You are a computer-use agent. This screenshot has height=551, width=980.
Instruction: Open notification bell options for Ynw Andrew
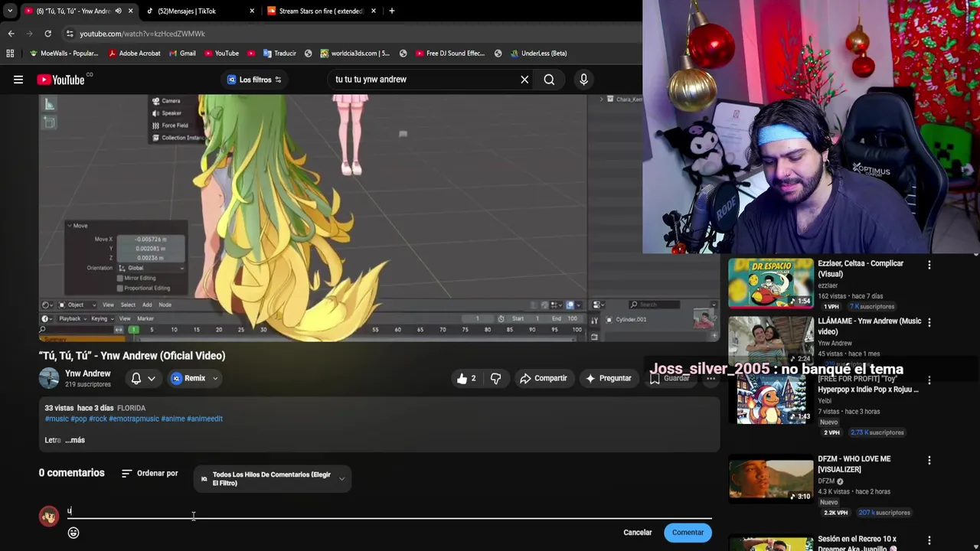coord(143,378)
